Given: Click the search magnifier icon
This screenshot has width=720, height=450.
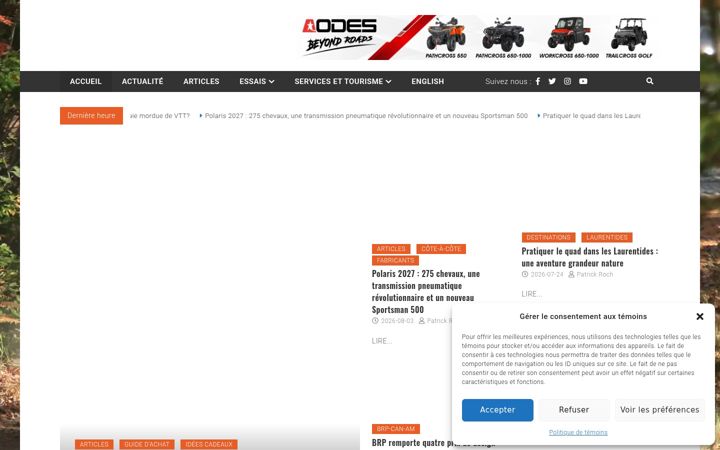Looking at the screenshot, I should click(x=650, y=81).
